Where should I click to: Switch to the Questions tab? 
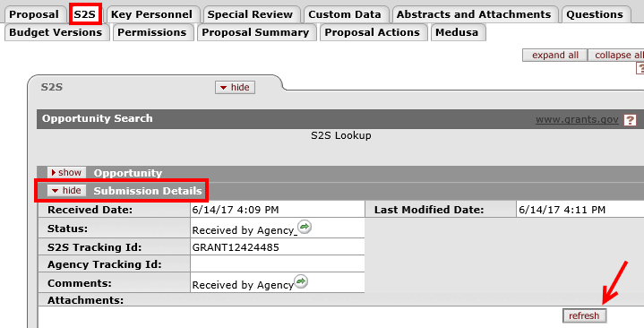pyautogui.click(x=595, y=14)
